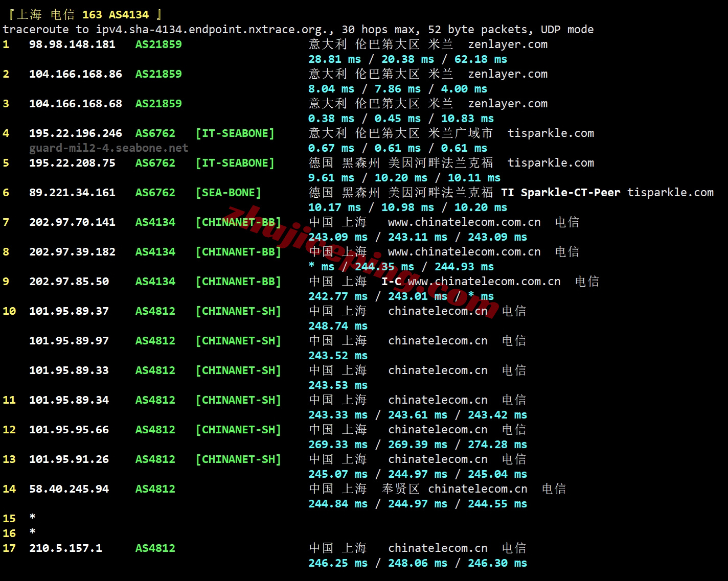This screenshot has width=728, height=581.
Task: Select the 243.11 ms latency value
Action: click(x=418, y=237)
